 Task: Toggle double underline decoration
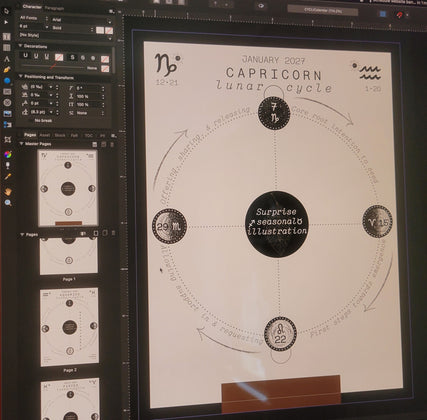click(x=36, y=56)
